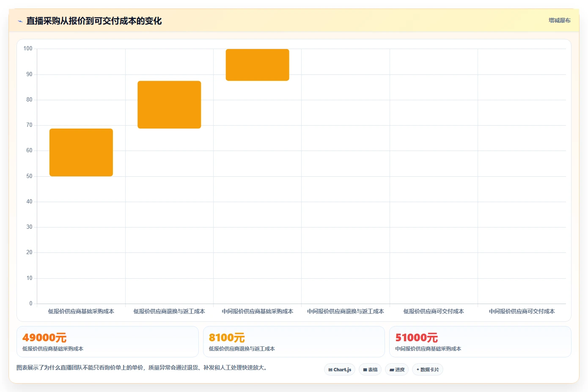
Task: Click the footer description beginning 图表展示了
Action: (142, 367)
